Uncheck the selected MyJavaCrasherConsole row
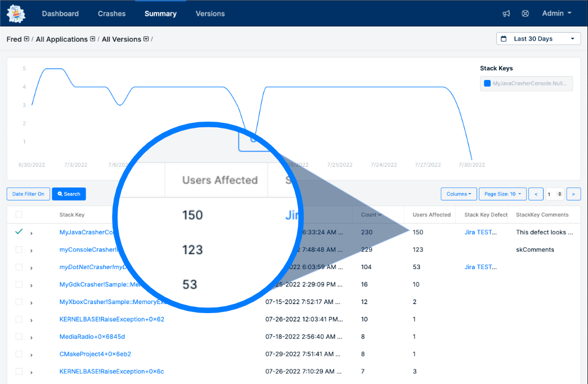Screen dimensions: 588x384 19,232
